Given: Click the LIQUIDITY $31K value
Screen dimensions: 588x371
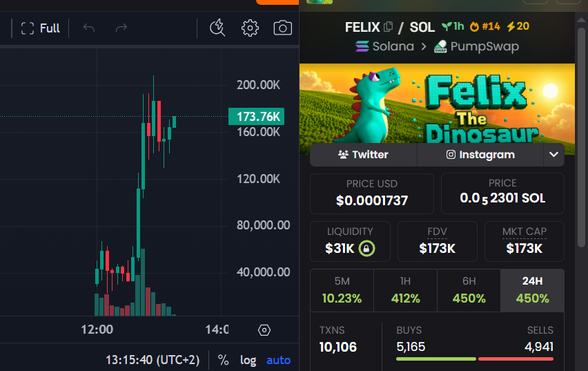Looking at the screenshot, I should [340, 248].
